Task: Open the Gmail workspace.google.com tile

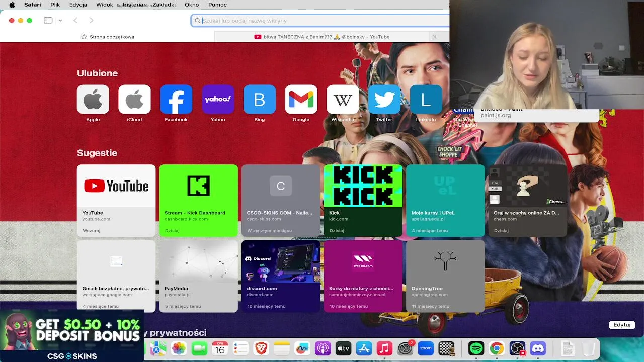Action: tap(116, 276)
